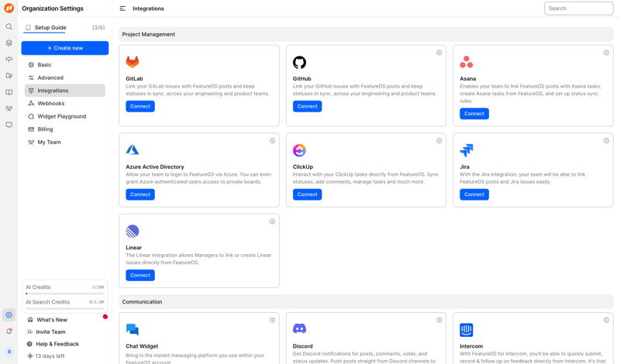Viewport: 620px width, 364px height.
Task: Collapse sidebar with the header toggle icon
Action: click(122, 9)
